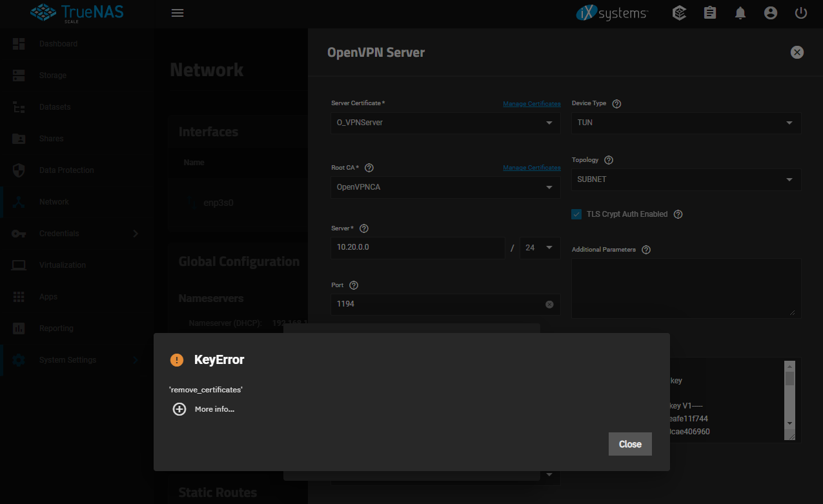Open the TrueCommand status icon
The width and height of the screenshot is (823, 504).
[679, 13]
